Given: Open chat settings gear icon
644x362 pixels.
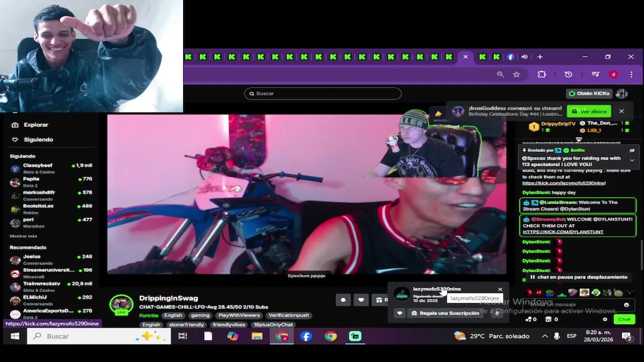Looking at the screenshot, I should (x=605, y=319).
